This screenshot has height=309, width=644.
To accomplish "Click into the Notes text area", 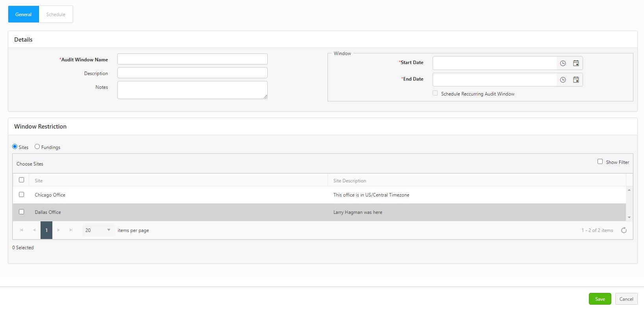I will pyautogui.click(x=192, y=90).
